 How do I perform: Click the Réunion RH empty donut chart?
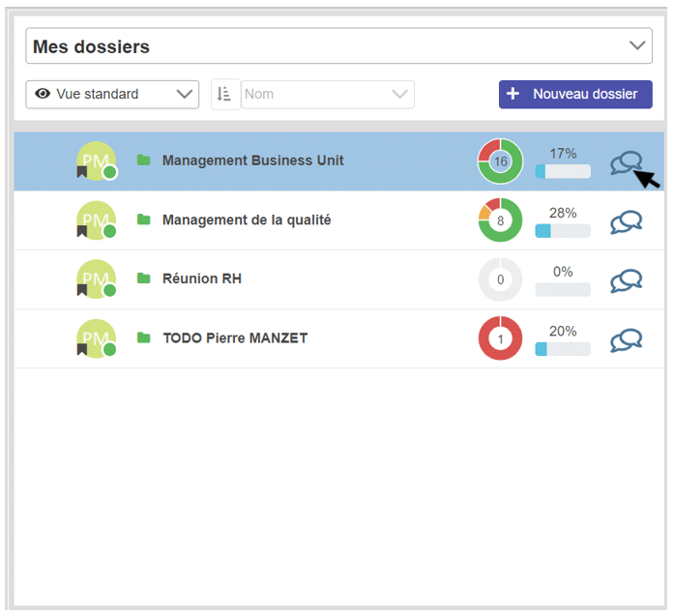500,279
